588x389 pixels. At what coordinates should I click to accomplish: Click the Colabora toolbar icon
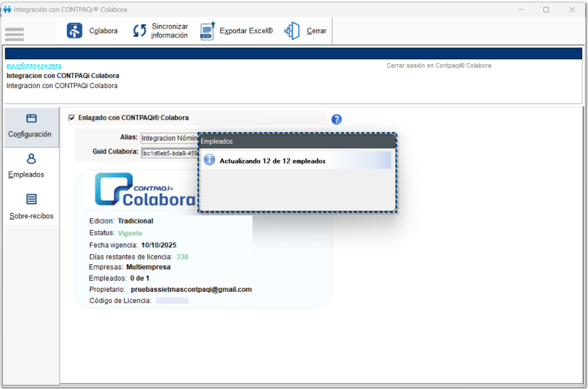tap(75, 31)
